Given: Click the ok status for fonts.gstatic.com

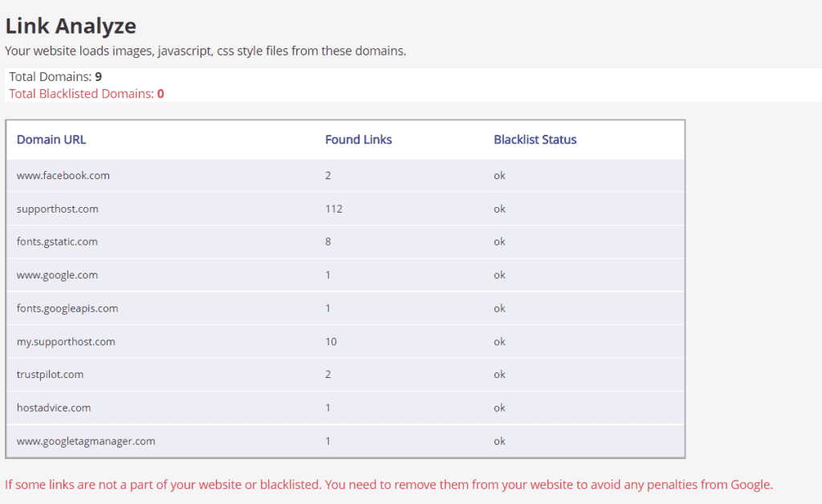Looking at the screenshot, I should point(499,242).
